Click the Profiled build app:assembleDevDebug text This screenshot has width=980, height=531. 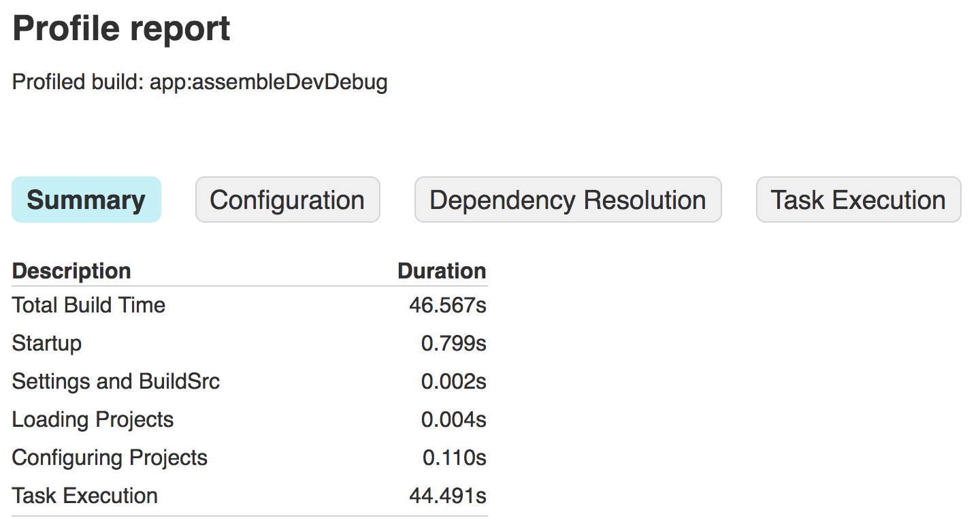click(200, 82)
